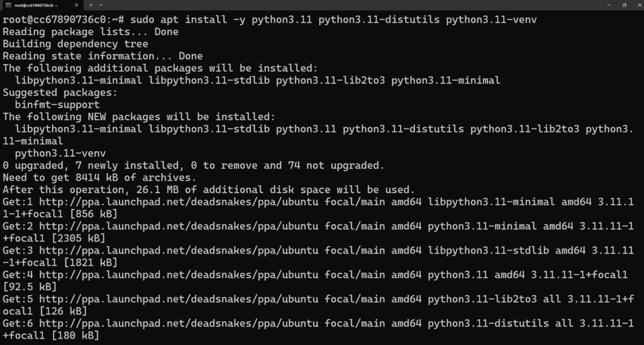
Task: Click the sudo apt install command line
Action: point(270,20)
